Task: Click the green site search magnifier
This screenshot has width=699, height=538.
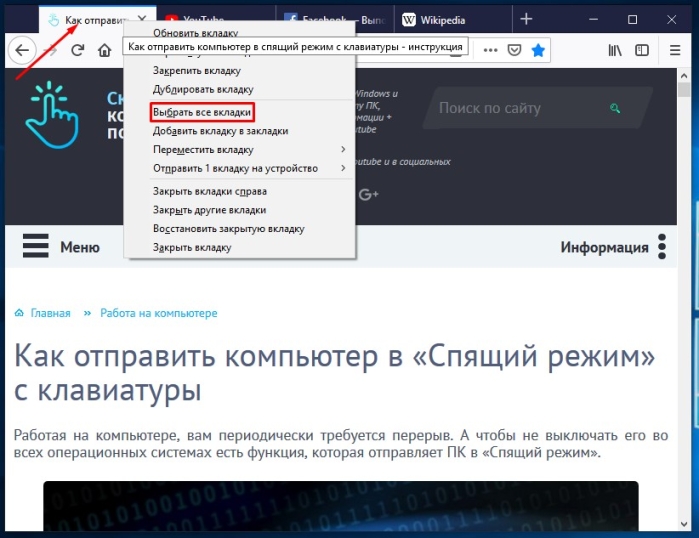Action: (615, 108)
